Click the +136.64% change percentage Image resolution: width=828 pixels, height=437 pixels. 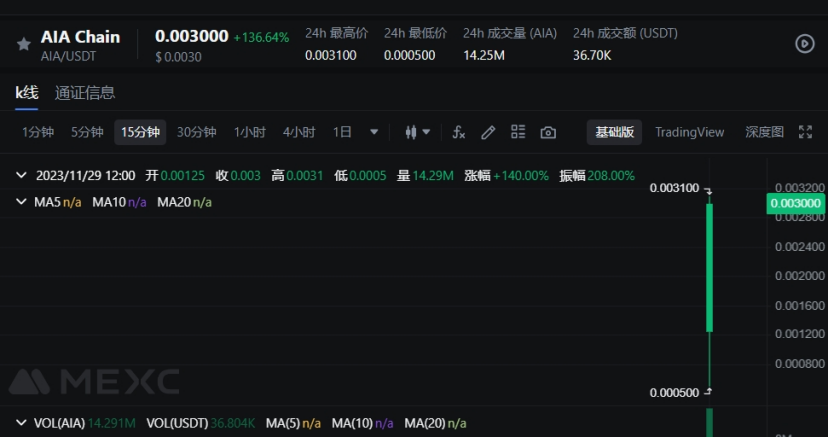pyautogui.click(x=261, y=38)
